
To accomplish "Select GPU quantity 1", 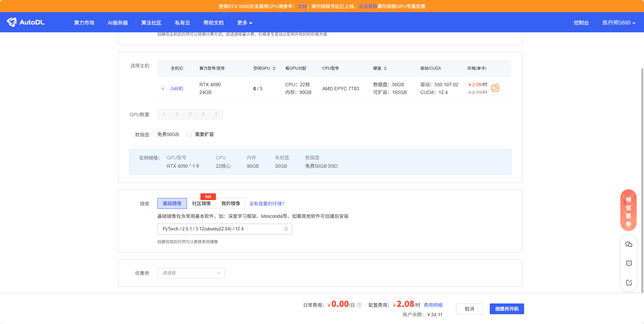I will point(164,114).
